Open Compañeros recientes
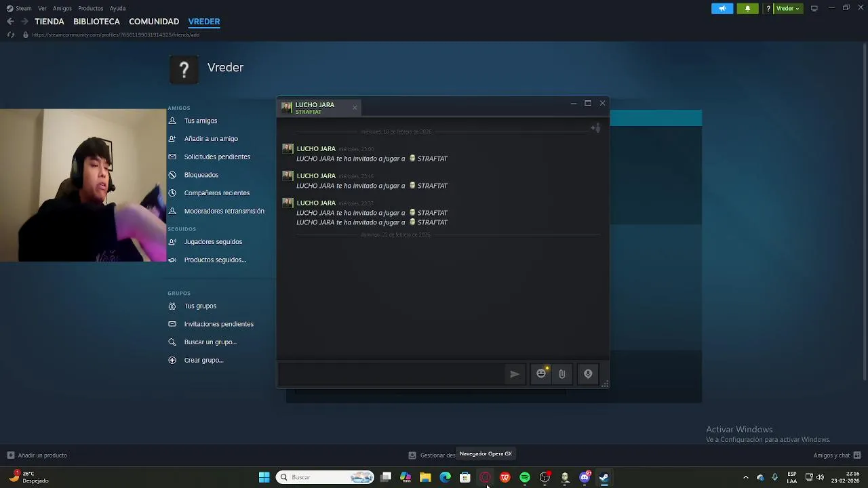The height and width of the screenshot is (488, 868). click(217, 193)
